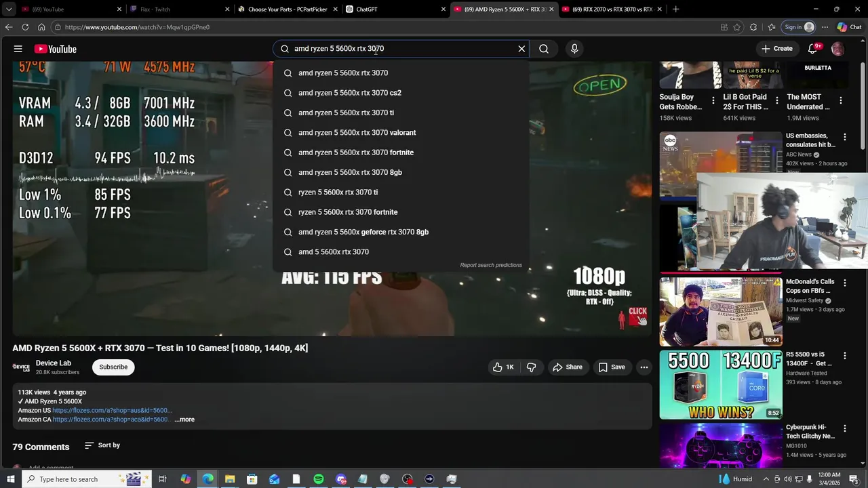Select suggestion 'ryzen 5 5600x rtx 3070 ti'

coord(401,192)
